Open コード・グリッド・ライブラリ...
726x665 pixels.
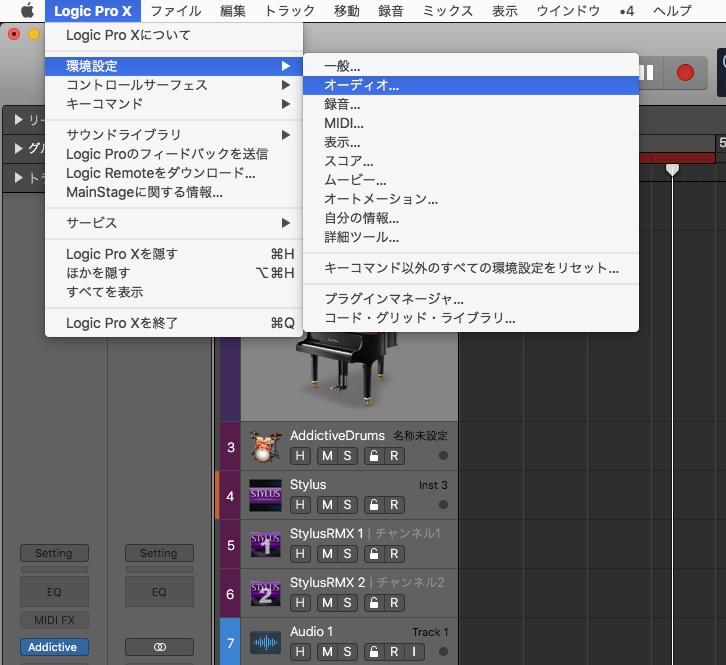click(x=471, y=318)
